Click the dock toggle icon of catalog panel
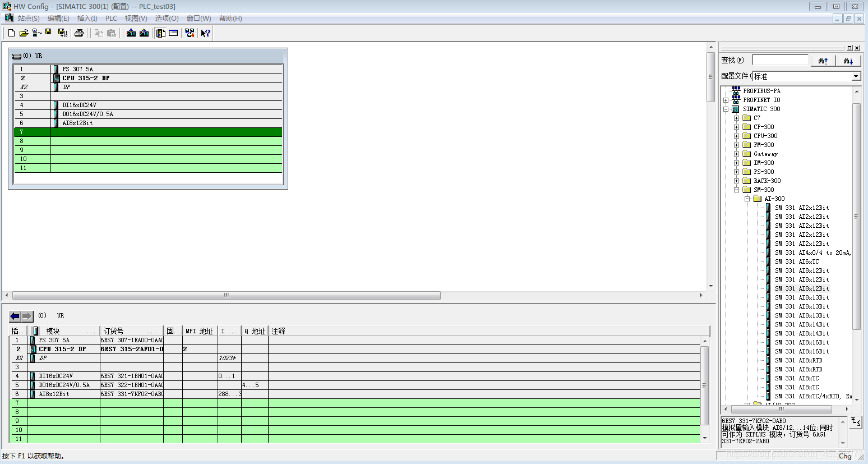The height and width of the screenshot is (464, 868). tap(849, 48)
